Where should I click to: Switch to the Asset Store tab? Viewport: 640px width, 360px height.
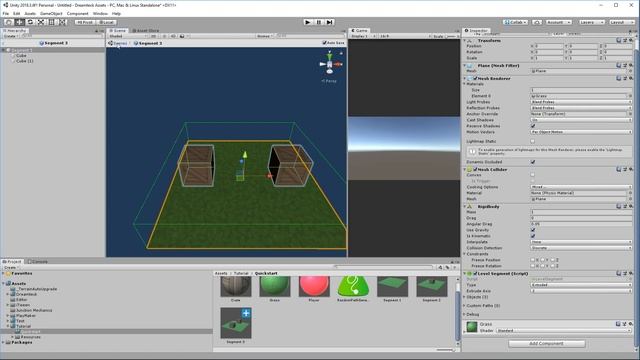click(x=146, y=31)
